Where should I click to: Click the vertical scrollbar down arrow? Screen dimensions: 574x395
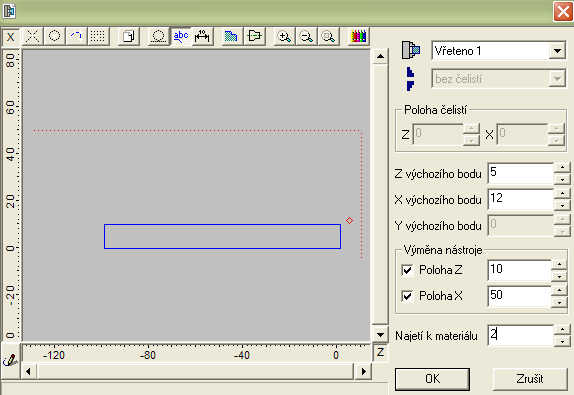click(x=380, y=335)
